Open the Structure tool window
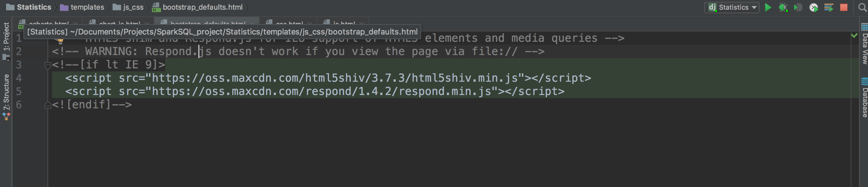 6,97
